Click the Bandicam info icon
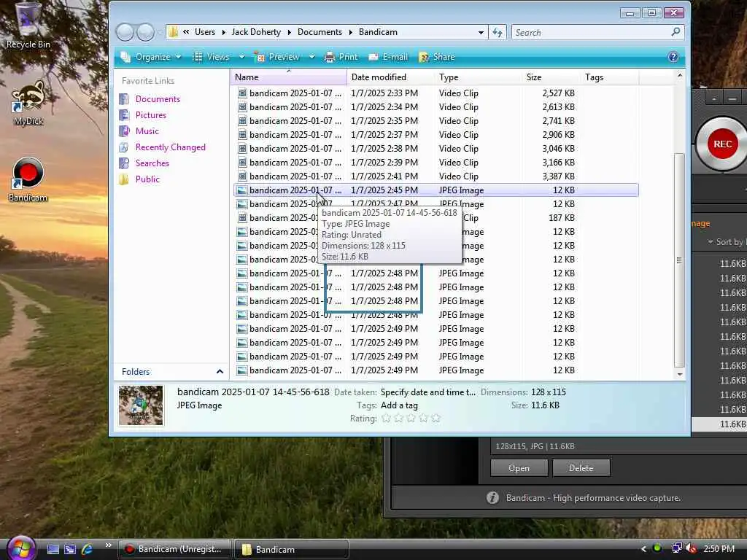Screen dimensions: 747x560 pos(492,497)
